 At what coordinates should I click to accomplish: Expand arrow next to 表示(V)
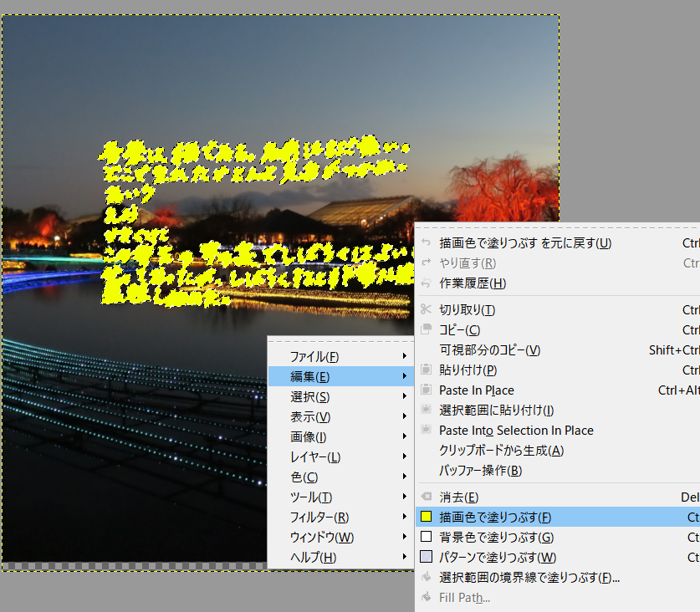[405, 416]
